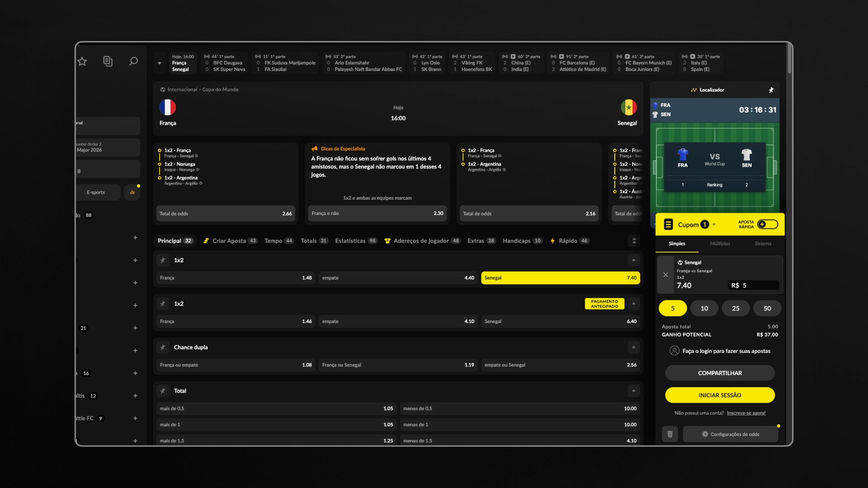
Task: Delete all bets with trash icon
Action: click(670, 434)
